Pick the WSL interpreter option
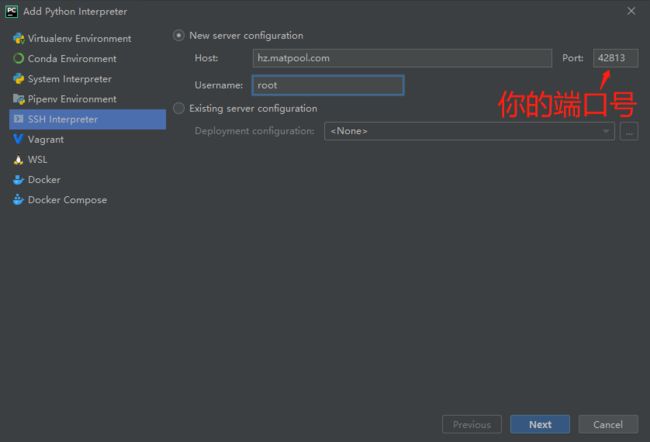 (88, 160)
